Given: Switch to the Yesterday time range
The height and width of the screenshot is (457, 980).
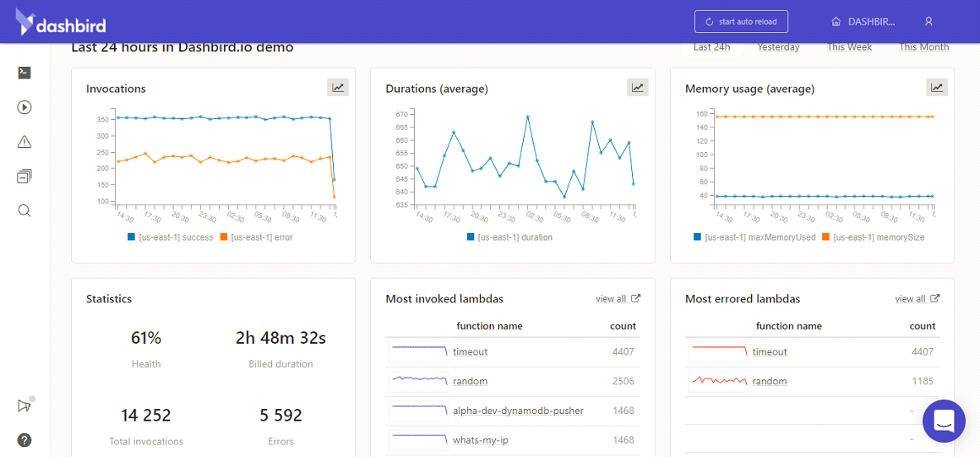Looking at the screenshot, I should point(778,47).
